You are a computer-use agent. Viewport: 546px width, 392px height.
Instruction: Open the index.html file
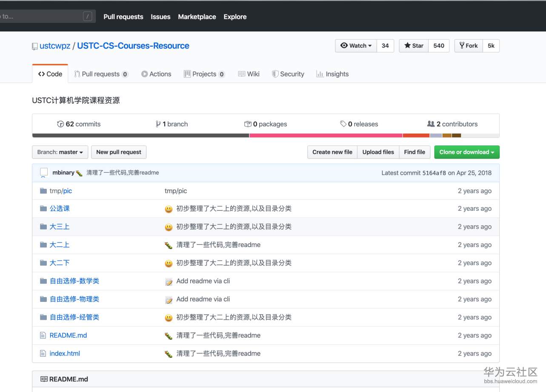click(x=65, y=353)
